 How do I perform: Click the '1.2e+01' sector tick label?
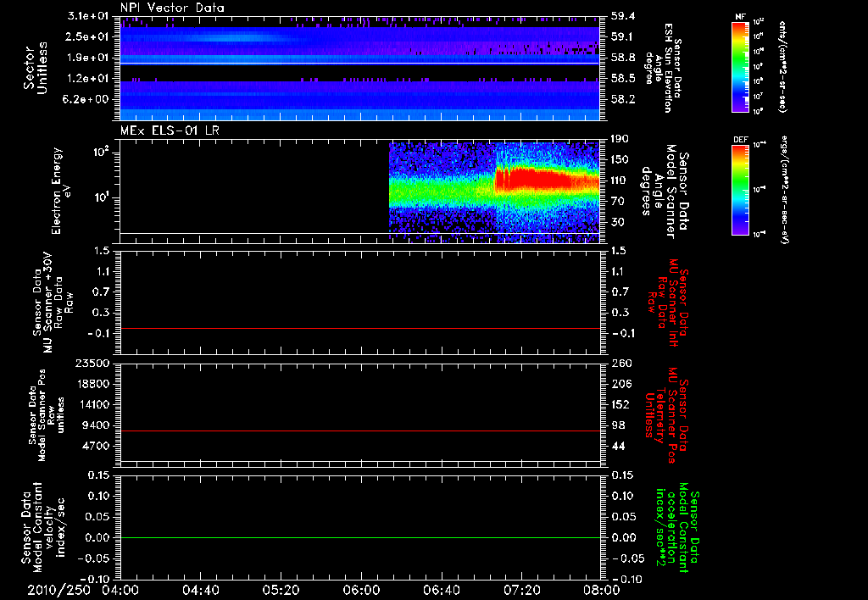(x=88, y=79)
